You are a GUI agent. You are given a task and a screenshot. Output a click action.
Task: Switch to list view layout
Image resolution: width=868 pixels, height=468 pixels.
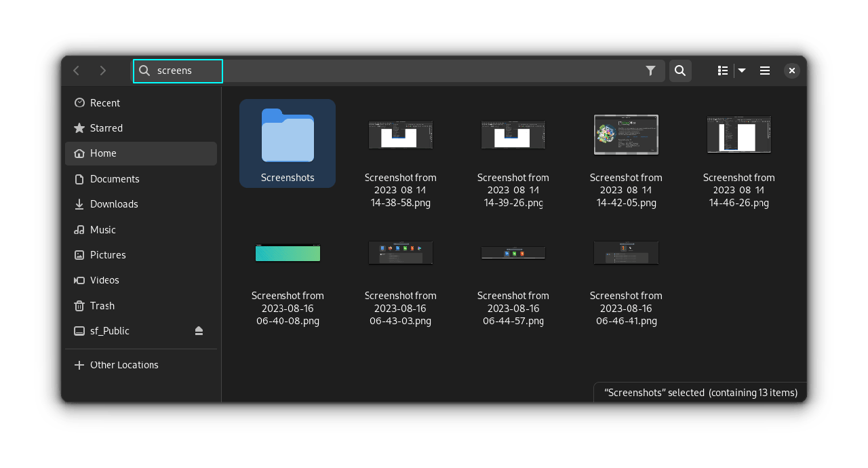click(x=723, y=71)
